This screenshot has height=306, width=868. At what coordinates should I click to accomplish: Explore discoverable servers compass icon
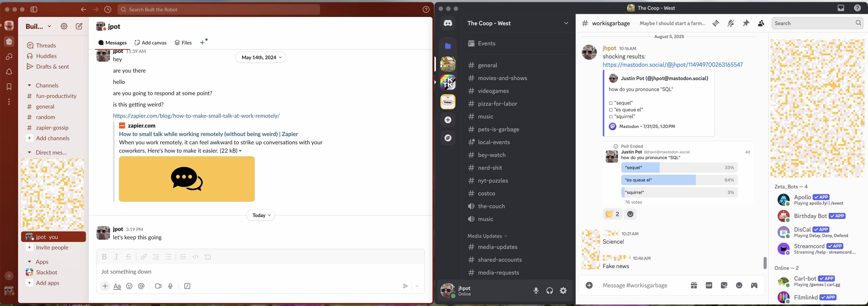[448, 138]
